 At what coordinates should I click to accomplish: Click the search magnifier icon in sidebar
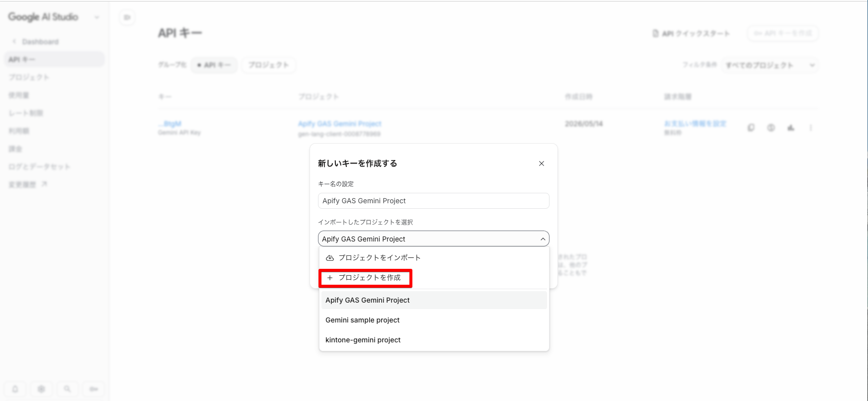coord(67,389)
